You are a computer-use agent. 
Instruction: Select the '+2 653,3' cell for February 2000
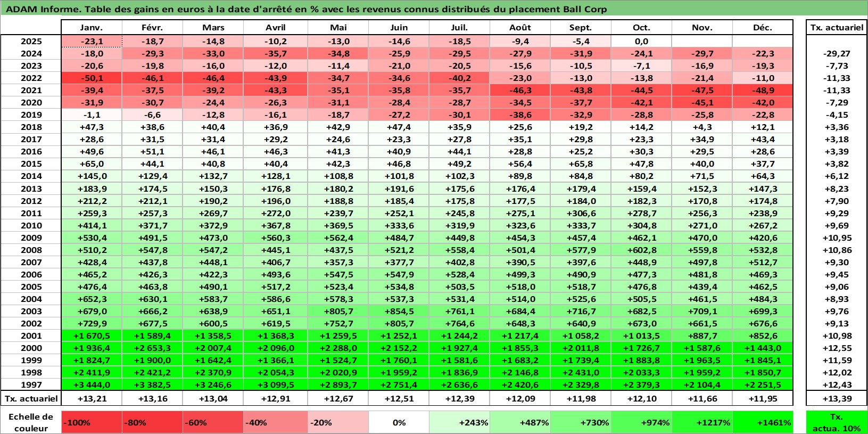153,348
